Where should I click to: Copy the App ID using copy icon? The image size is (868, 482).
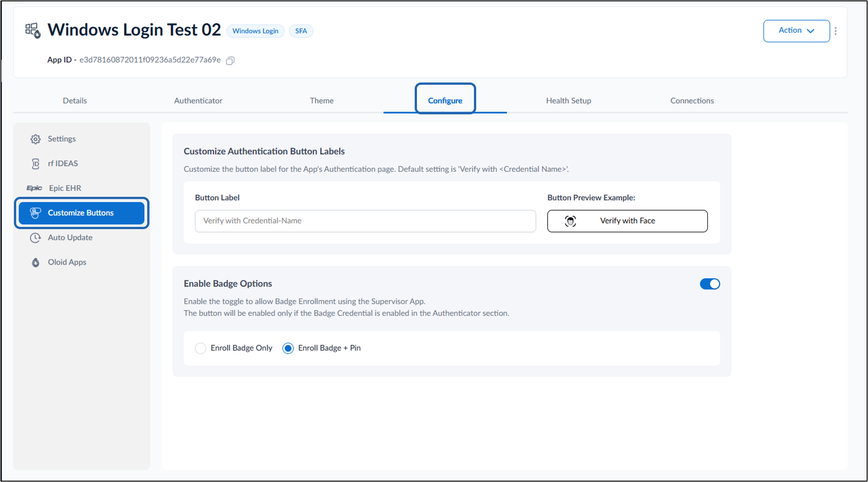point(230,61)
